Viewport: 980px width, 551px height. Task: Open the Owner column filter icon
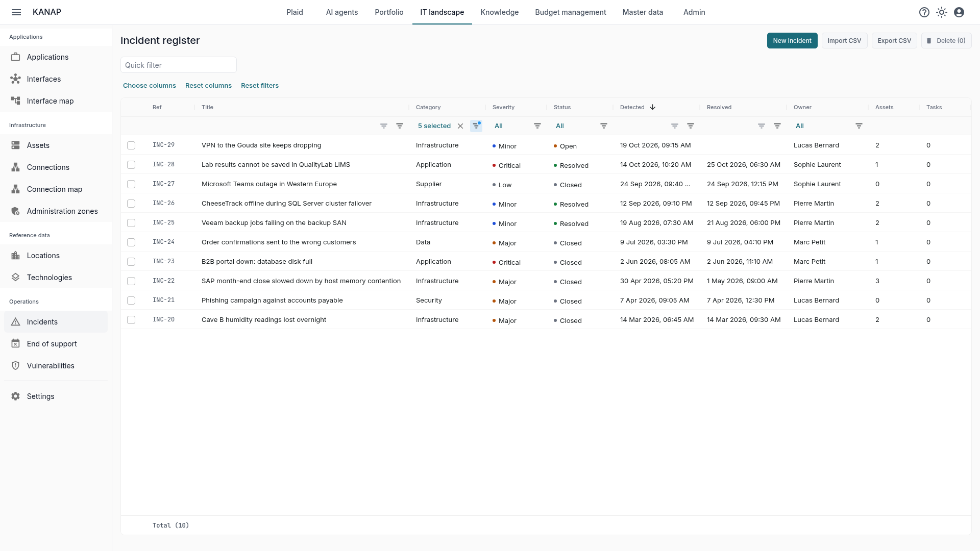[x=859, y=126]
